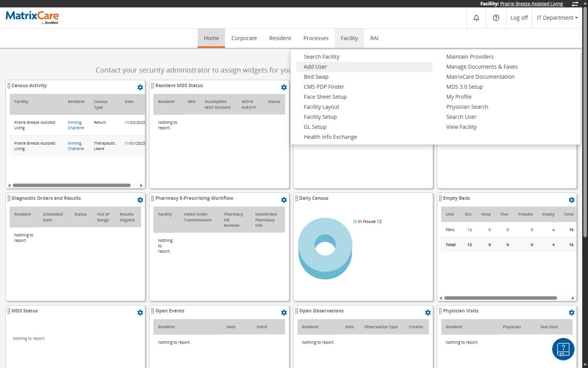Open the Resident menu tab

[280, 38]
